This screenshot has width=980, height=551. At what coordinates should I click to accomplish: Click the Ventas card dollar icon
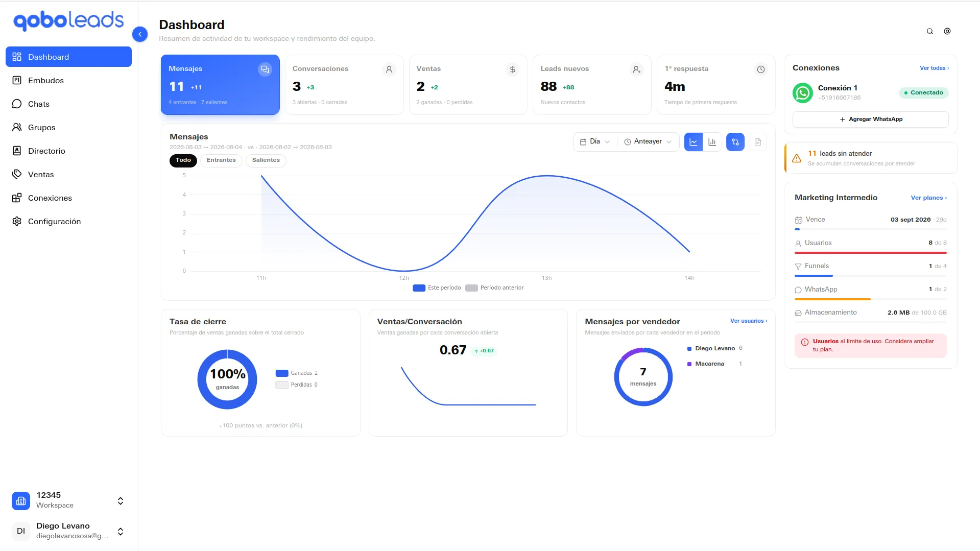513,69
